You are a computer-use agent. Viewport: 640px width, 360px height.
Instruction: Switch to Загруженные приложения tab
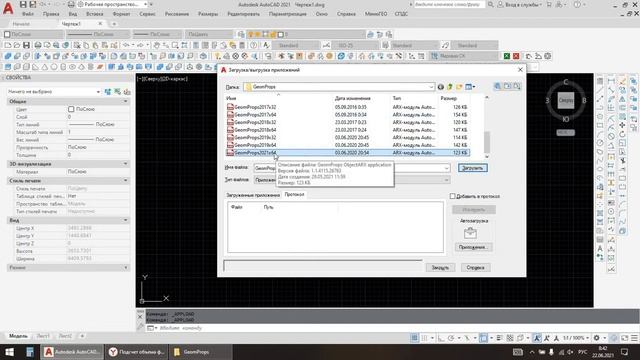[x=253, y=195]
